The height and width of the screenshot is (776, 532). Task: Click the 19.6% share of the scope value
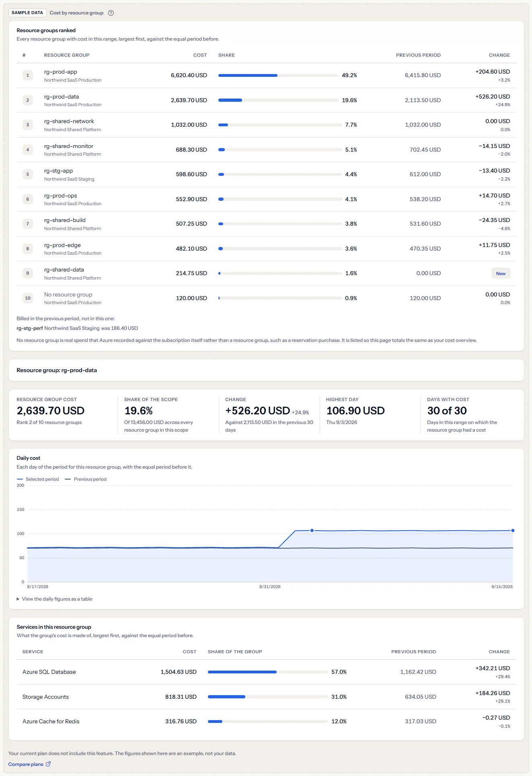[138, 411]
